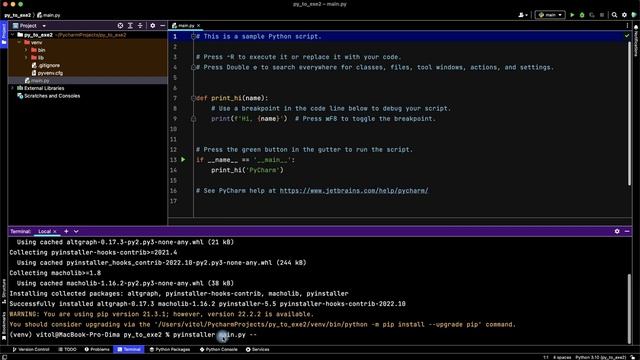Place cursor on line 14 print_hi call
The image size is (640, 360).
point(247,170)
